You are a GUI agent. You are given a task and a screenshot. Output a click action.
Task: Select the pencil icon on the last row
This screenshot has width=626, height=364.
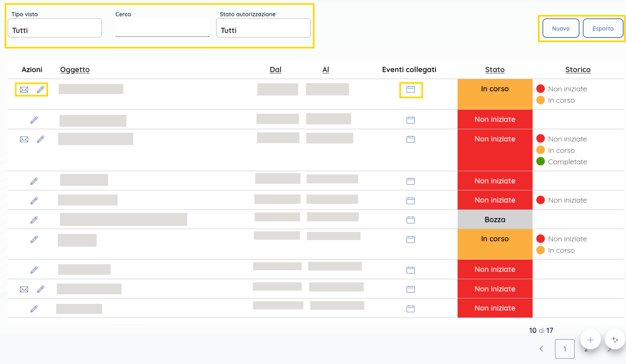(34, 309)
